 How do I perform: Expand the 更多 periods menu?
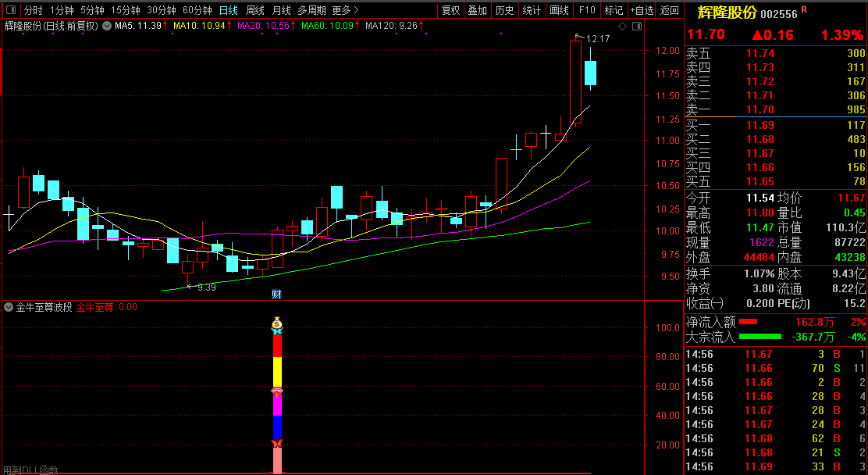[345, 10]
